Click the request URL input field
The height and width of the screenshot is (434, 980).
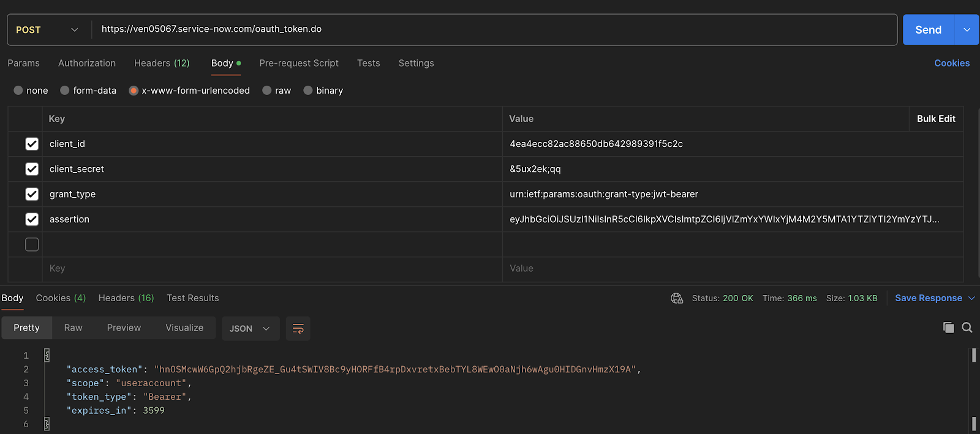[490, 29]
